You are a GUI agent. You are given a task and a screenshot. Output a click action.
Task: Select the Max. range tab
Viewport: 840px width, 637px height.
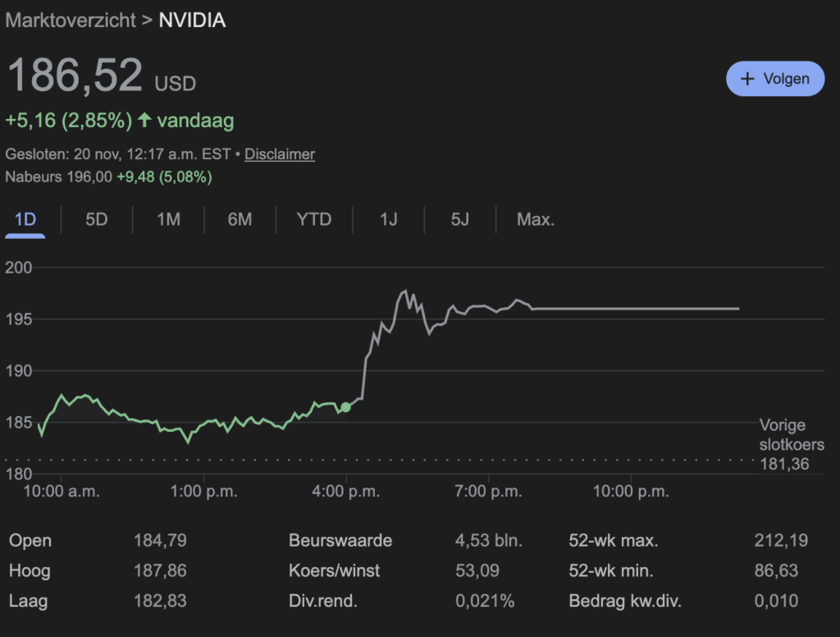coord(536,219)
